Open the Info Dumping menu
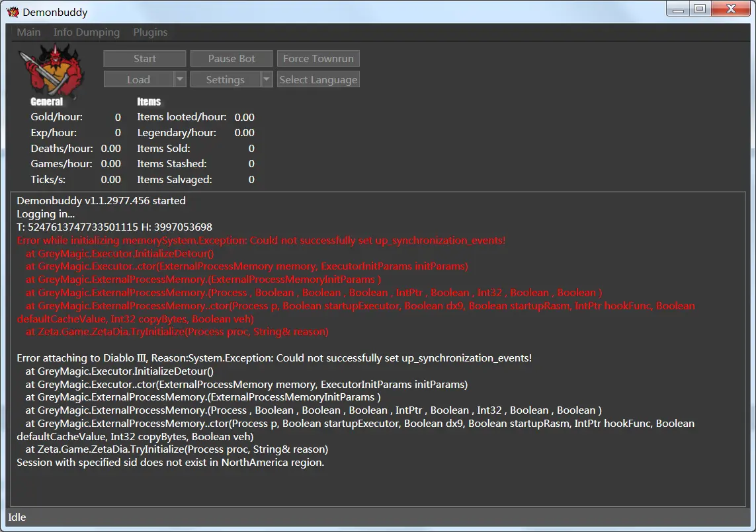Image resolution: width=756 pixels, height=532 pixels. [x=87, y=32]
